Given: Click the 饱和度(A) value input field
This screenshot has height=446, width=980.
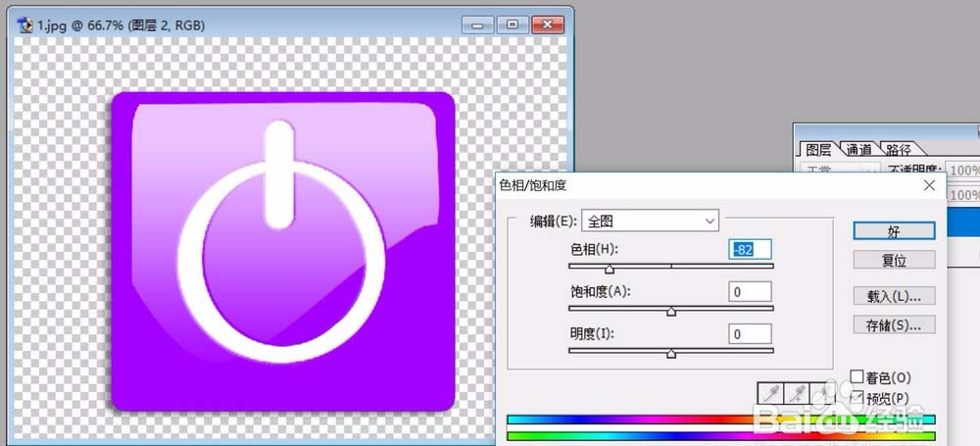Looking at the screenshot, I should click(x=750, y=291).
